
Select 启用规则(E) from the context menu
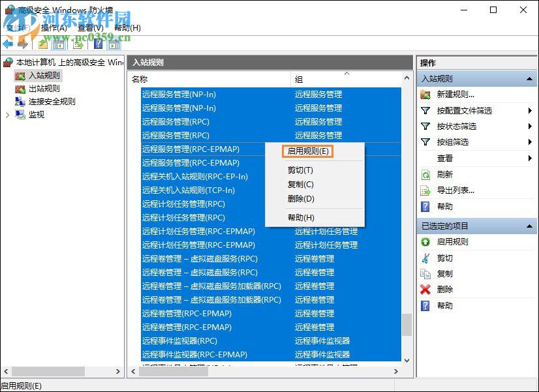[x=307, y=151]
